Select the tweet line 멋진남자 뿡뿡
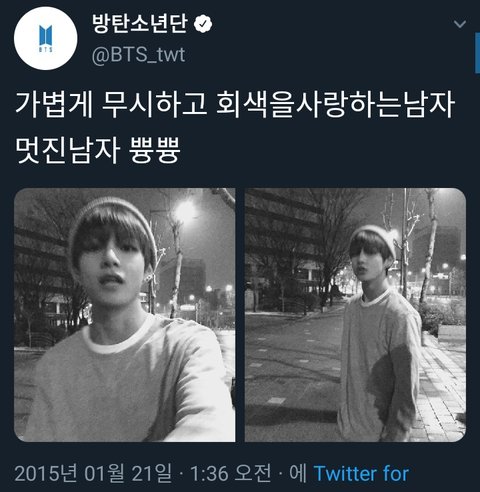Image resolution: width=480 pixels, height=492 pixels. [x=98, y=150]
